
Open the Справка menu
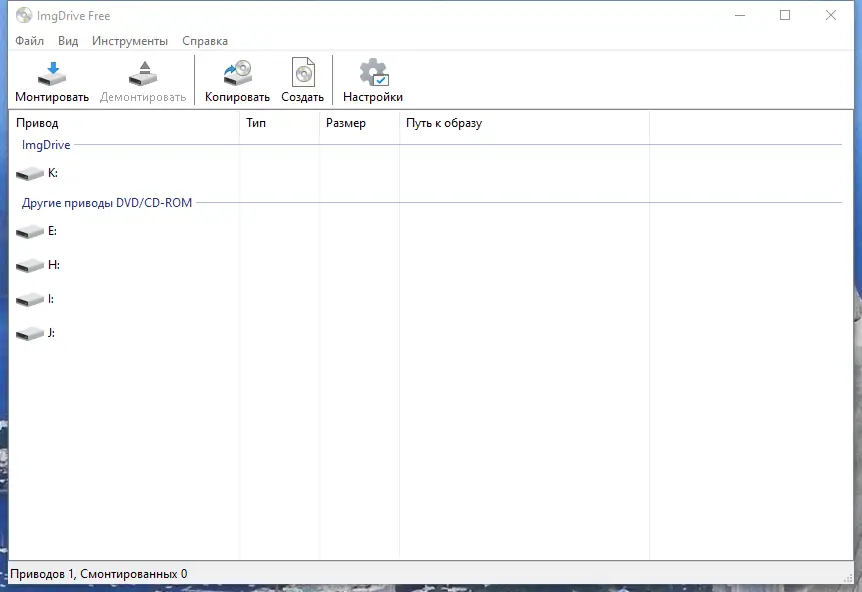point(205,41)
